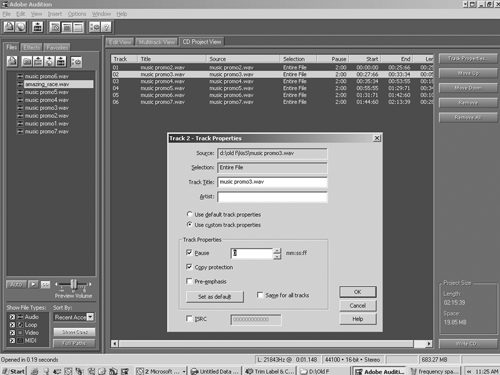Open the Insert menu
The height and width of the screenshot is (375, 500).
pyautogui.click(x=55, y=14)
